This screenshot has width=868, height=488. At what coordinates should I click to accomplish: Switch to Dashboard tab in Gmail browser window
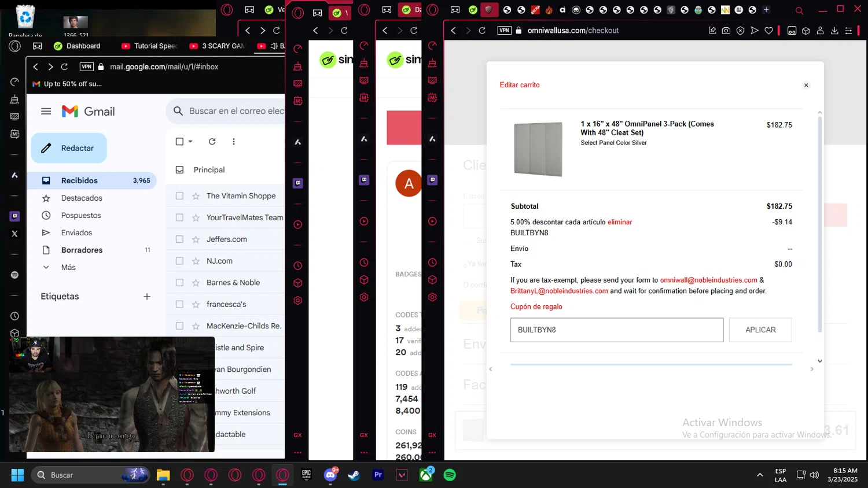[x=78, y=46]
